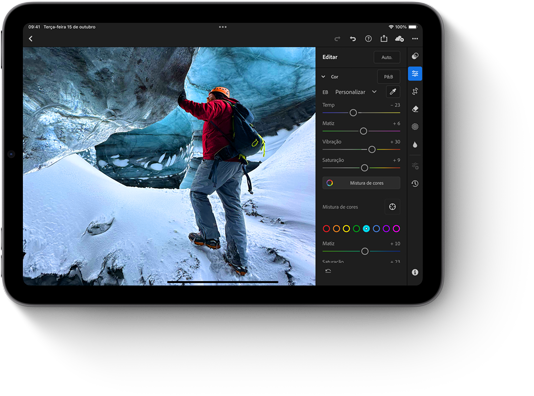This screenshot has height=396, width=534.
Task: Click the Vibração slider handle
Action: (x=372, y=149)
